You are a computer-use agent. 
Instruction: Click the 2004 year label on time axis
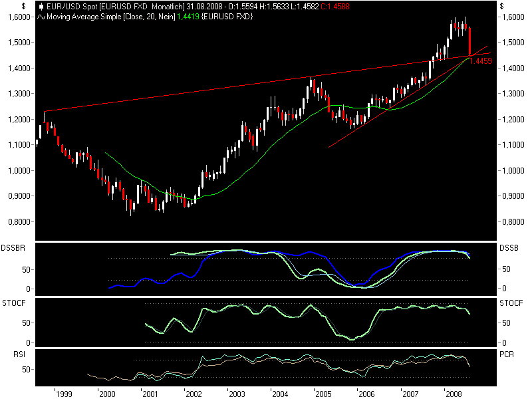point(280,394)
